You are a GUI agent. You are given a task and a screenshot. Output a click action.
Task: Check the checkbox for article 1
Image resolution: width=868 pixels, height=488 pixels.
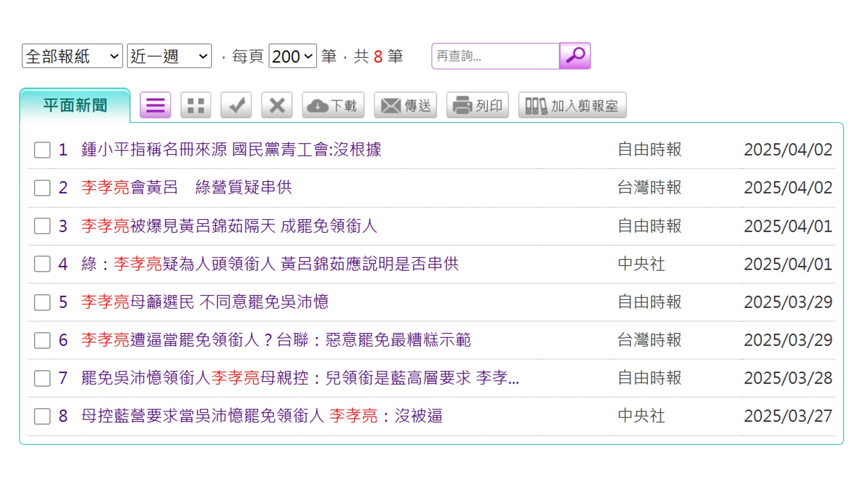(x=42, y=150)
